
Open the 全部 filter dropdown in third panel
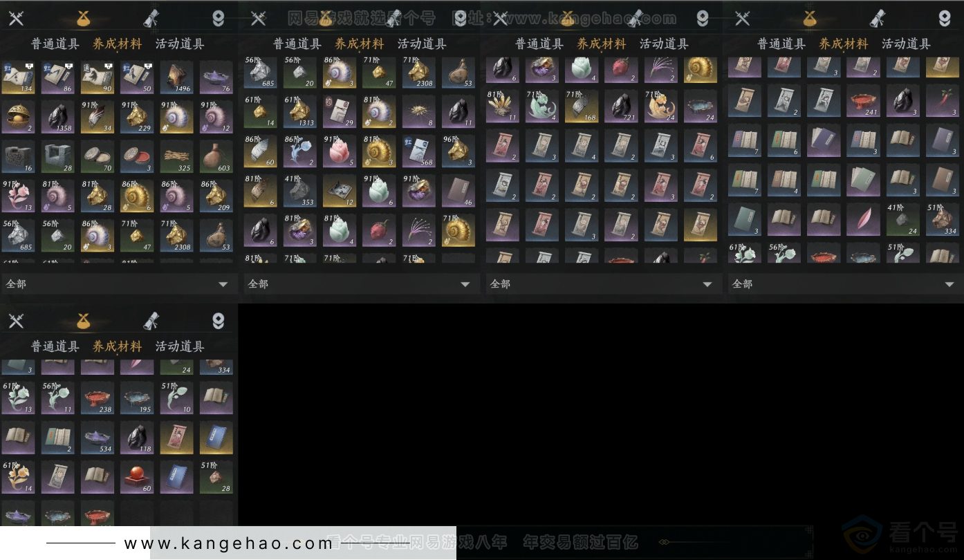602,284
